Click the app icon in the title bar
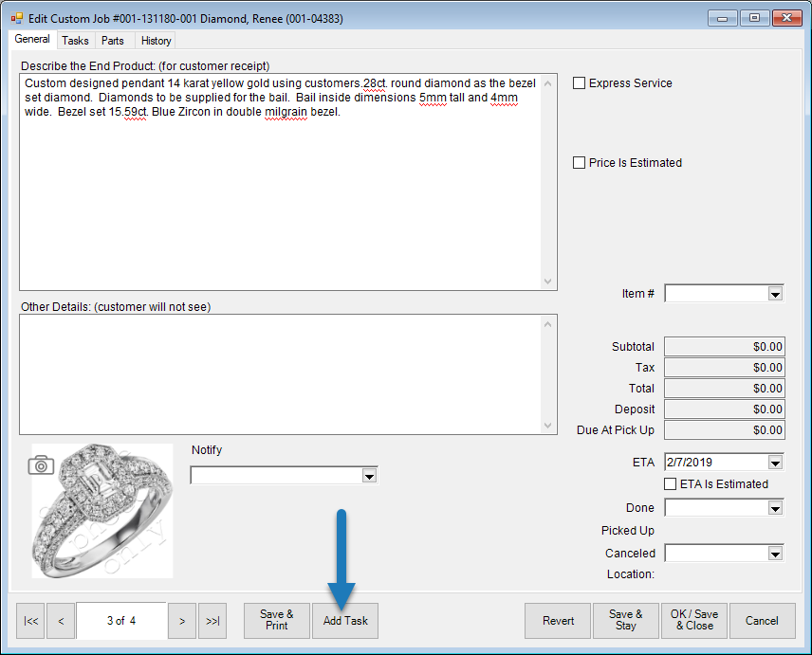Viewport: 812px width, 655px height. [16, 18]
